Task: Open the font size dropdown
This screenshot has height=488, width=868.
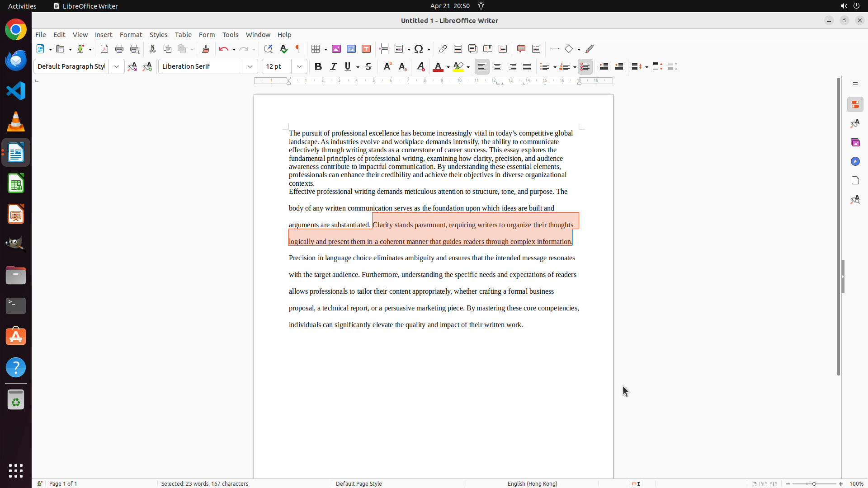Action: click(299, 66)
